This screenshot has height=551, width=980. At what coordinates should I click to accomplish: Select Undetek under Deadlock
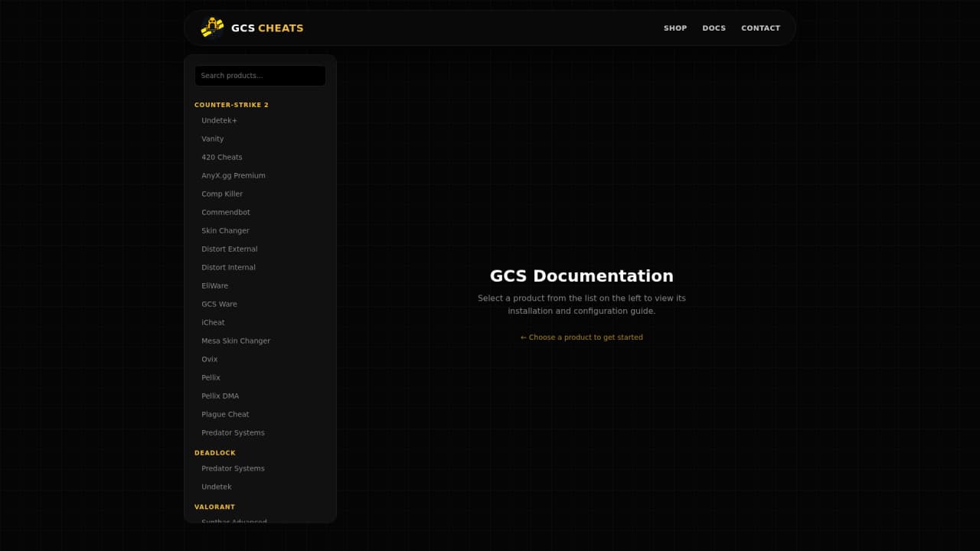(x=260, y=487)
